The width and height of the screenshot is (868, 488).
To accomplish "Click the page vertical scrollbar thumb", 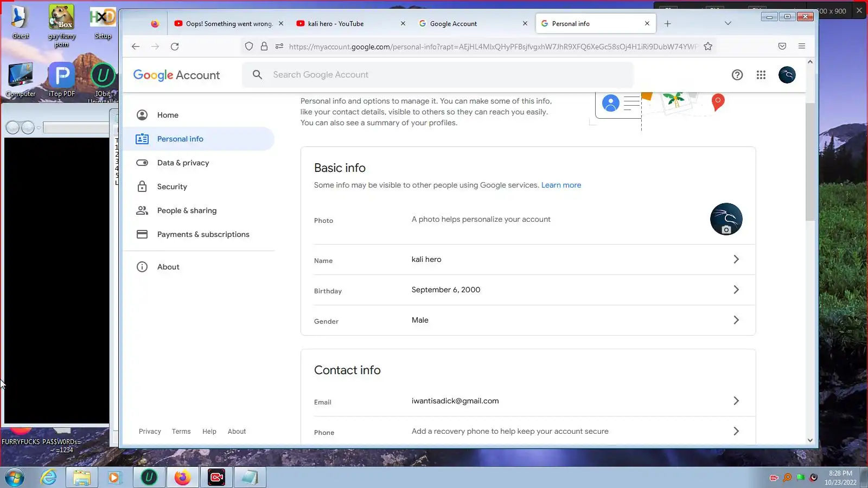I will point(810,162).
